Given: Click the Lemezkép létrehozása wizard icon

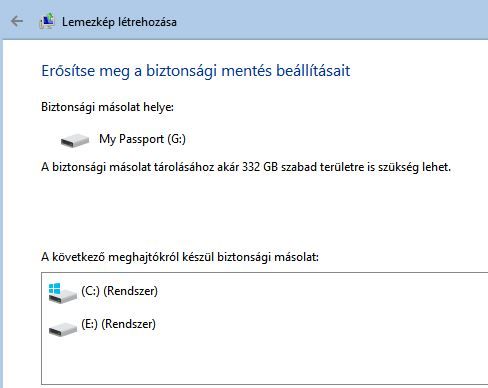Looking at the screenshot, I should click(x=47, y=21).
